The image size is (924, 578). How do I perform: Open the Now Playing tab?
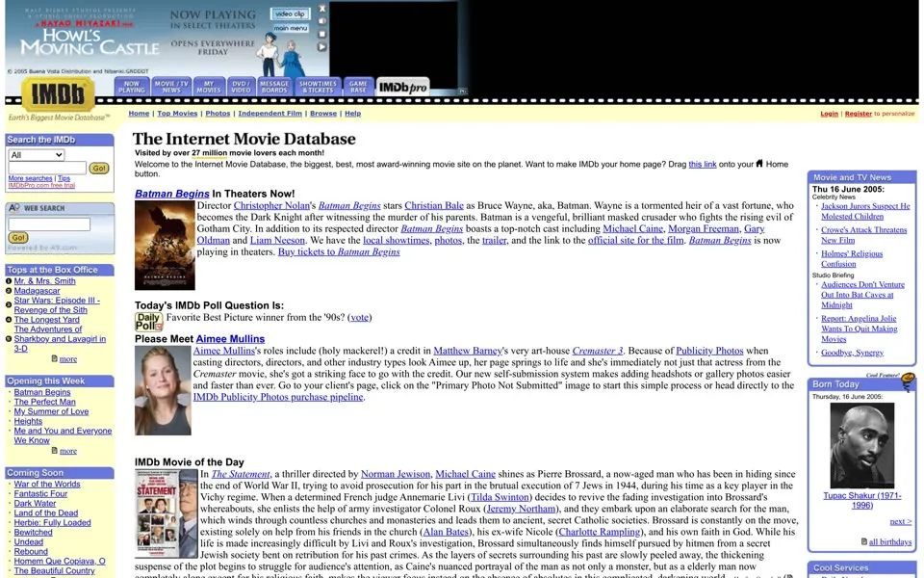tap(132, 87)
